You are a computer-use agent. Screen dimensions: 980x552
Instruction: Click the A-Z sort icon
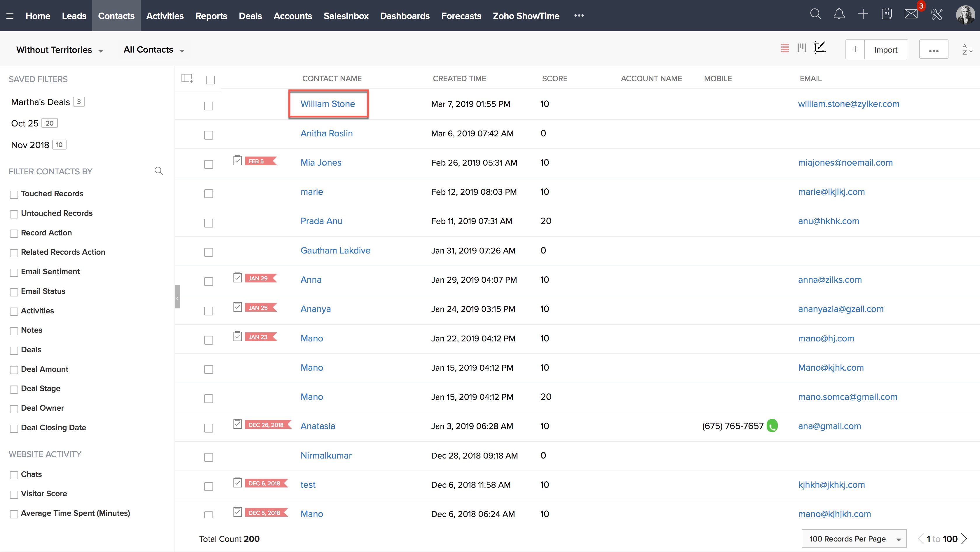coord(967,49)
